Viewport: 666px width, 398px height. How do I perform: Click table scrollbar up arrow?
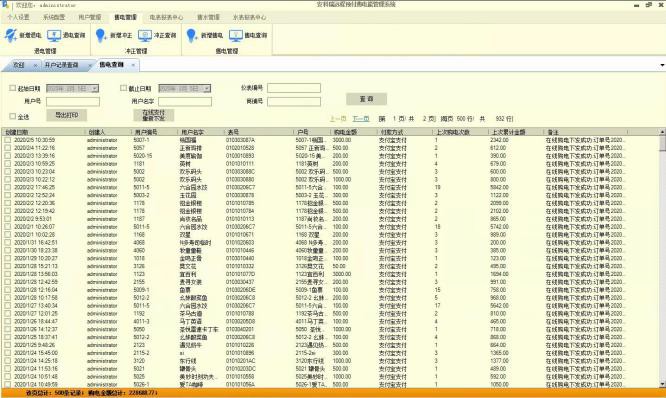[662, 132]
